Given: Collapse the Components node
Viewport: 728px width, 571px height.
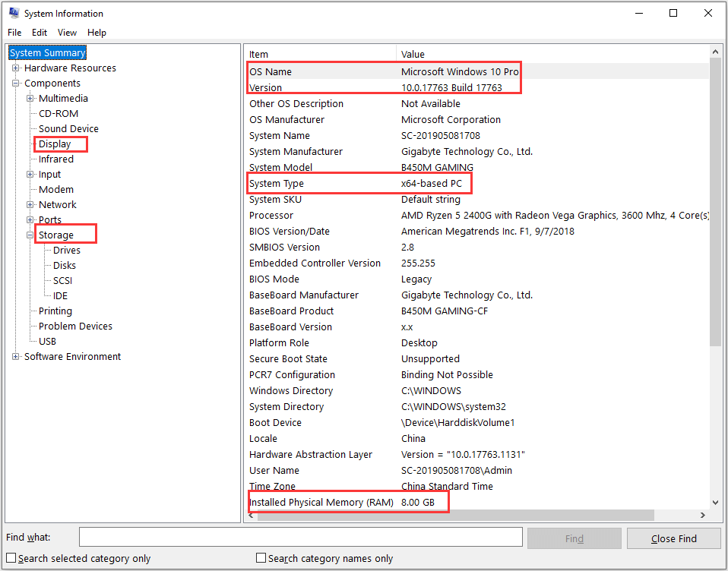Looking at the screenshot, I should coord(17,83).
